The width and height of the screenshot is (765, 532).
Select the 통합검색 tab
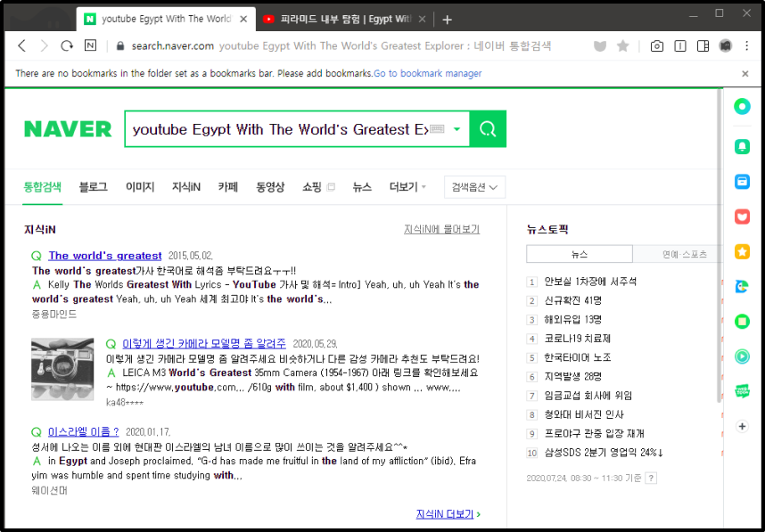[43, 187]
